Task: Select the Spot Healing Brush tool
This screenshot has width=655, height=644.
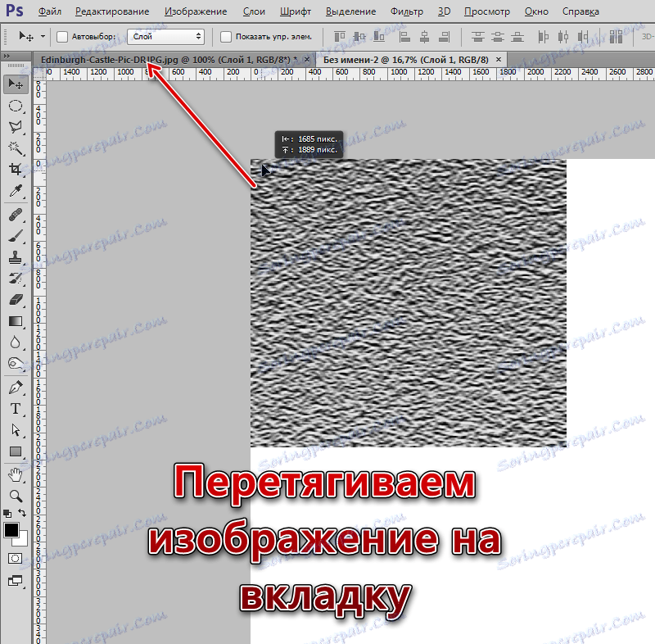Action: [x=16, y=215]
